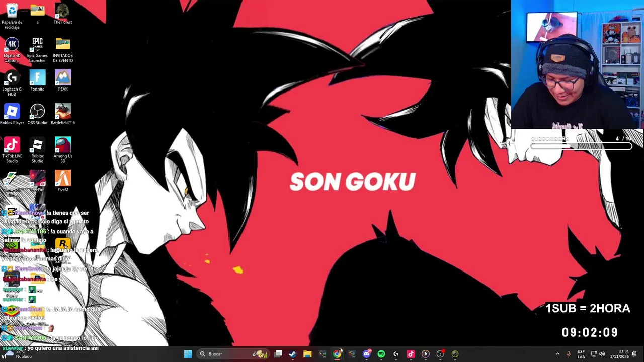Click the microphone tray icon
Viewport: 644px width, 362px height.
(569, 354)
